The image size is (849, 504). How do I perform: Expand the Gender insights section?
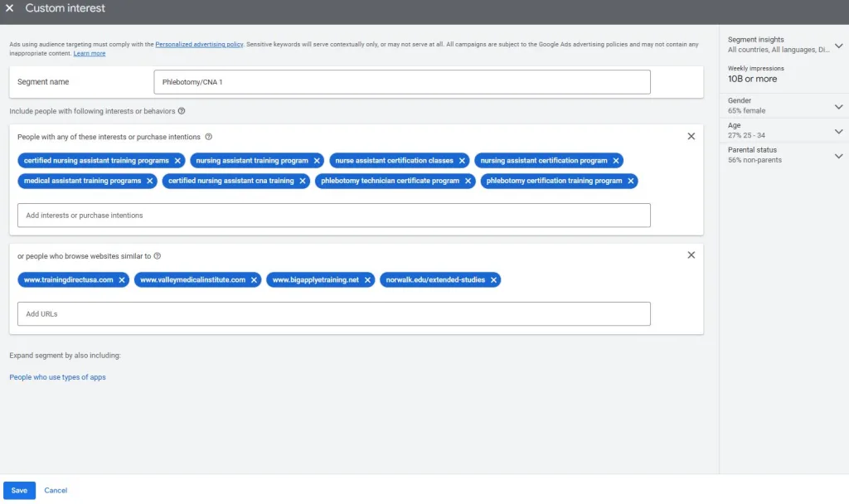(838, 106)
